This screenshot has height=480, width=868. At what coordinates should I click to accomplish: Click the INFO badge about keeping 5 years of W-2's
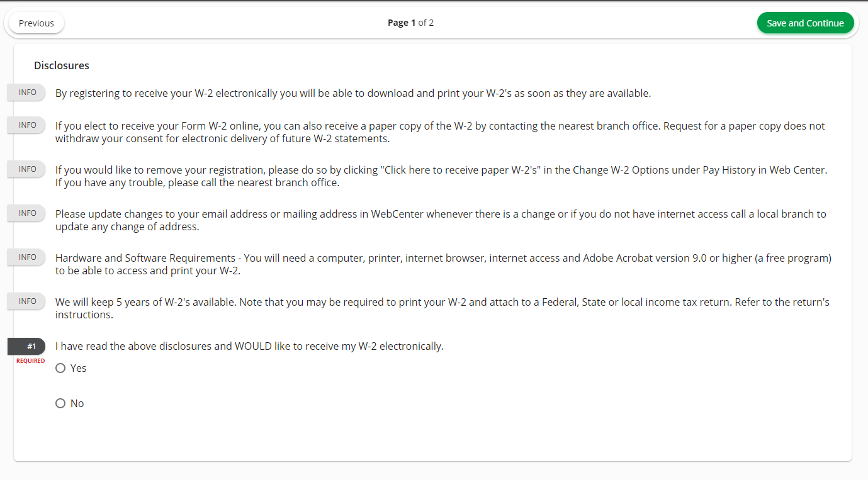coord(26,301)
